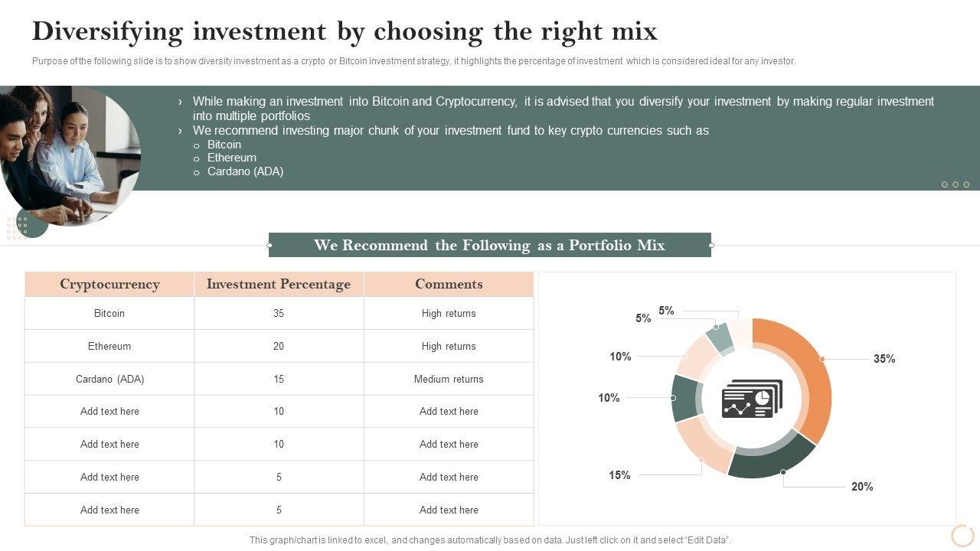Select the Ethereum table cell

(109, 346)
